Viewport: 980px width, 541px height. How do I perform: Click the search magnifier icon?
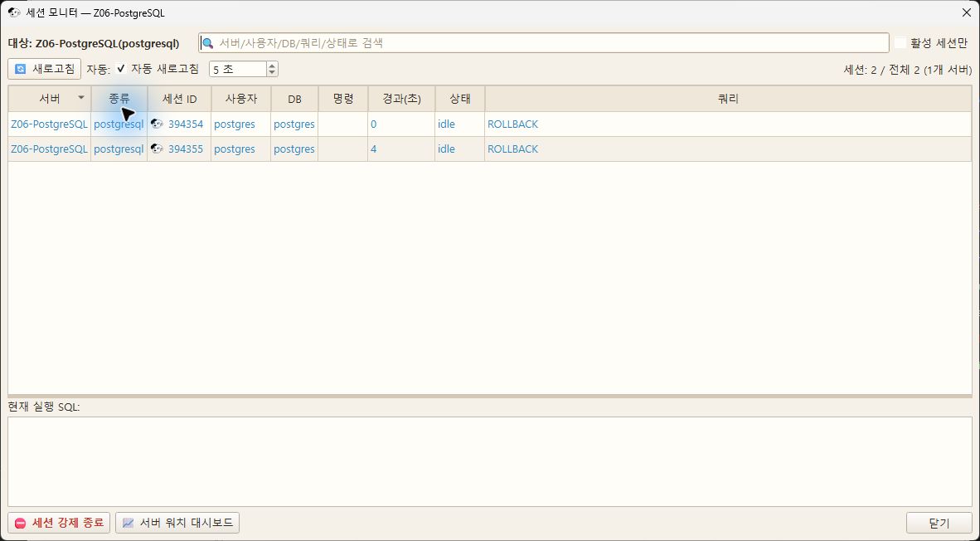(207, 43)
